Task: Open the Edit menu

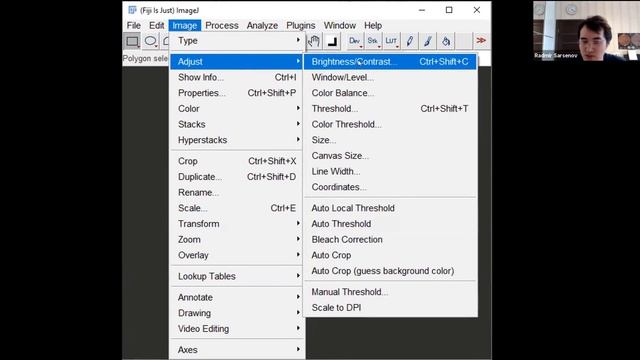Action: 156,25
